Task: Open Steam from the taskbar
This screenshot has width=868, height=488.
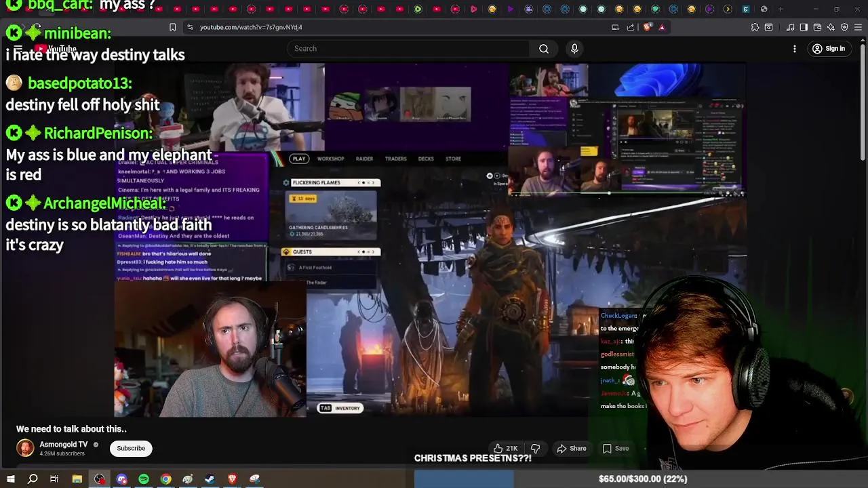Action: [x=210, y=479]
